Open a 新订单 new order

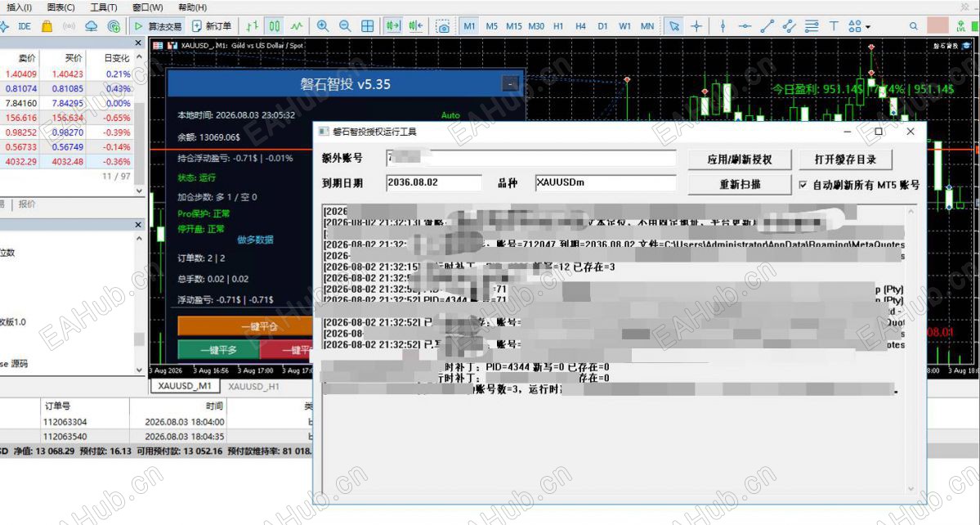point(212,26)
